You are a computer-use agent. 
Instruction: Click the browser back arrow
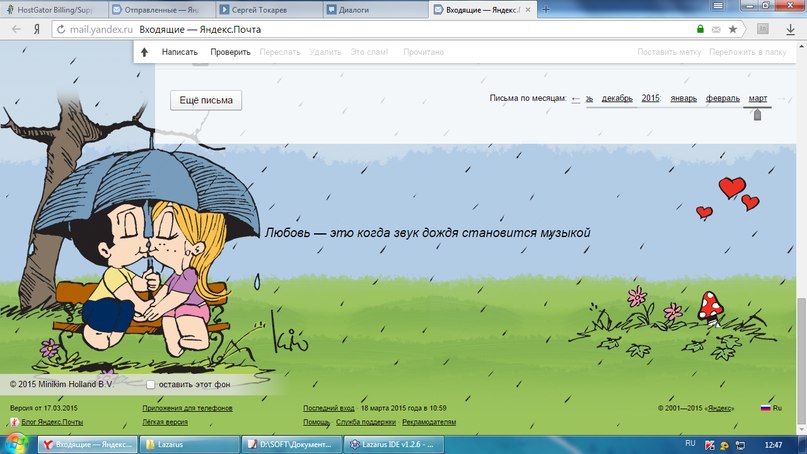point(16,29)
